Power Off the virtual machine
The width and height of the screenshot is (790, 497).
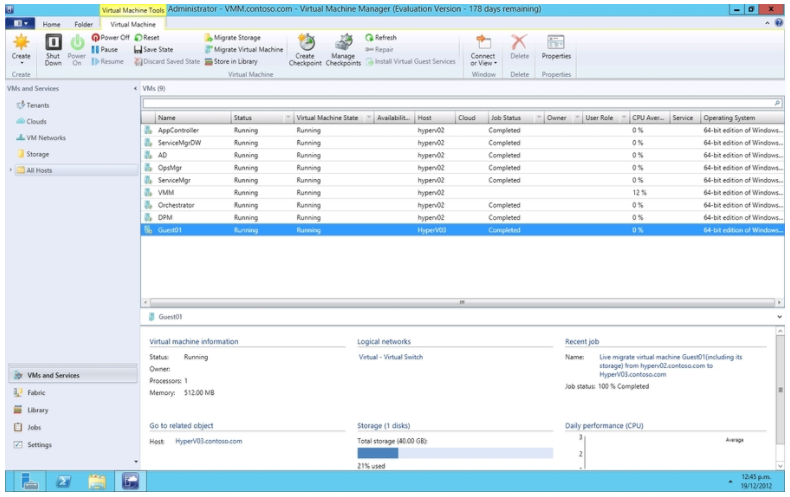coord(110,37)
